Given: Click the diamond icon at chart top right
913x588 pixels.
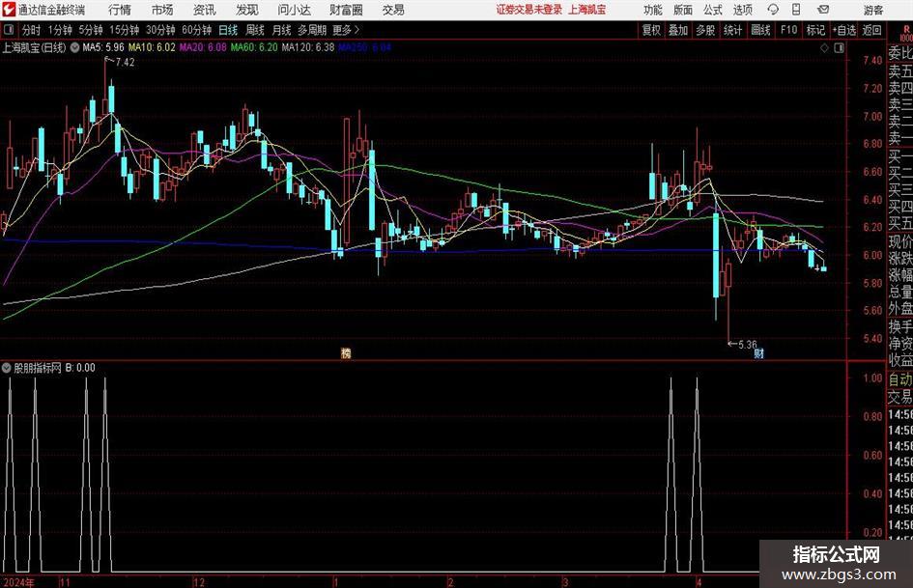Looking at the screenshot, I should coord(824,48).
